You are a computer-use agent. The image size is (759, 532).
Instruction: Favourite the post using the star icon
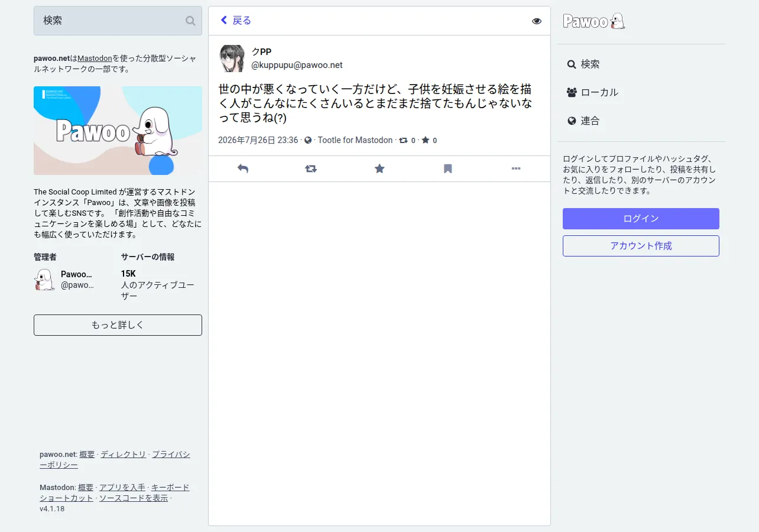point(379,168)
